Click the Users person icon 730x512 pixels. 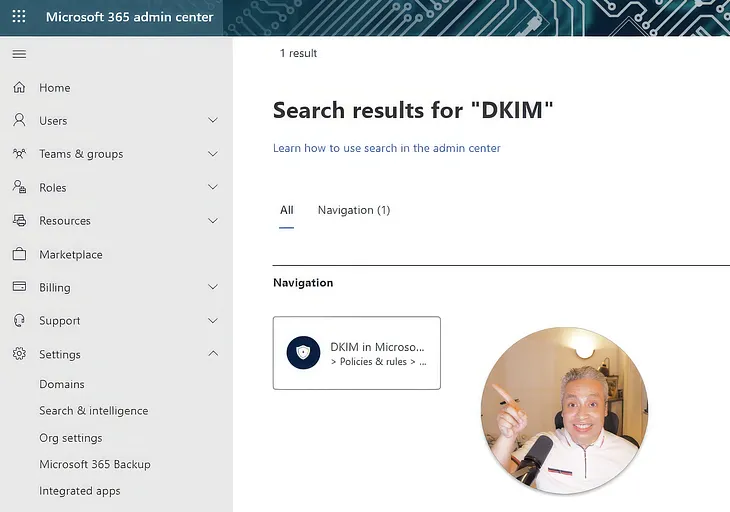(19, 120)
